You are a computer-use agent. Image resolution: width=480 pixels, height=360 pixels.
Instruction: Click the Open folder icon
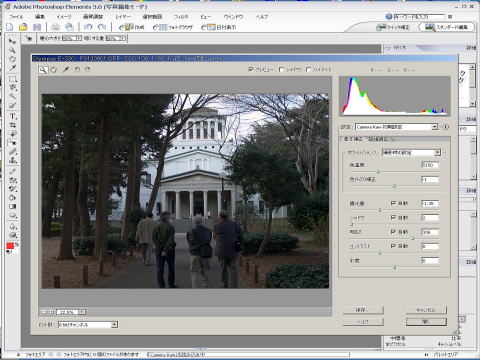(x=23, y=27)
